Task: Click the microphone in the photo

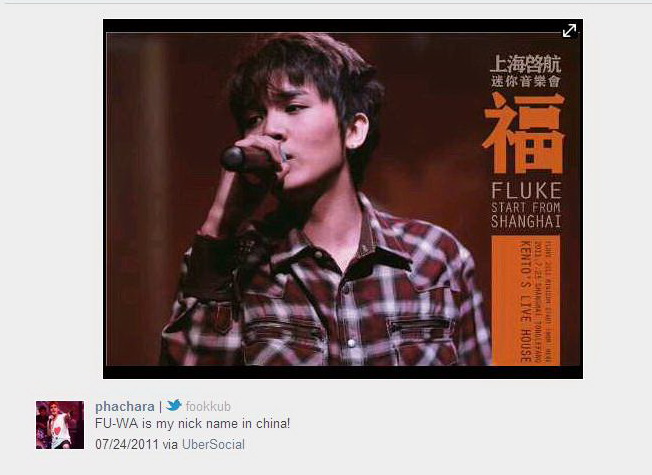Action: tap(245, 158)
